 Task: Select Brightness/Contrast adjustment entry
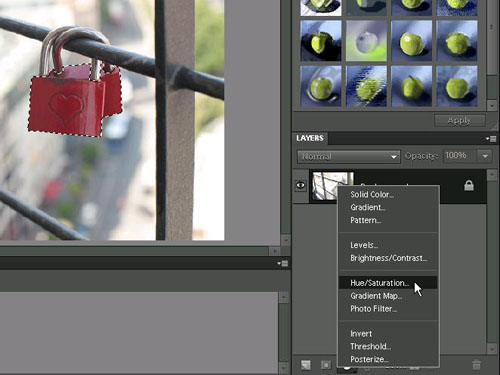pos(389,258)
